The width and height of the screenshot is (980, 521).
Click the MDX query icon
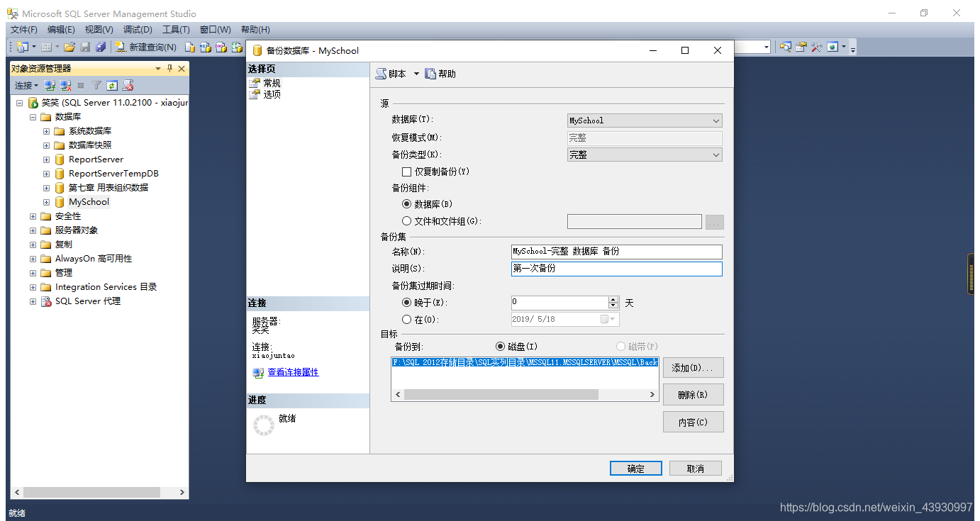(x=206, y=47)
